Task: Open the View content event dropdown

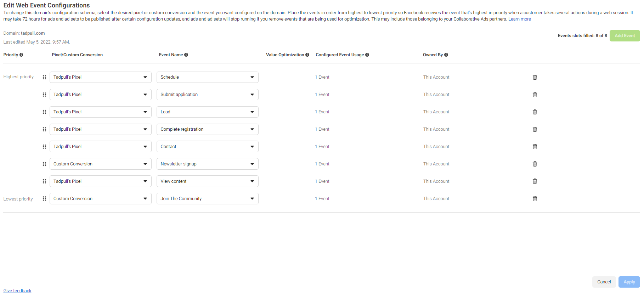Action: (x=208, y=181)
